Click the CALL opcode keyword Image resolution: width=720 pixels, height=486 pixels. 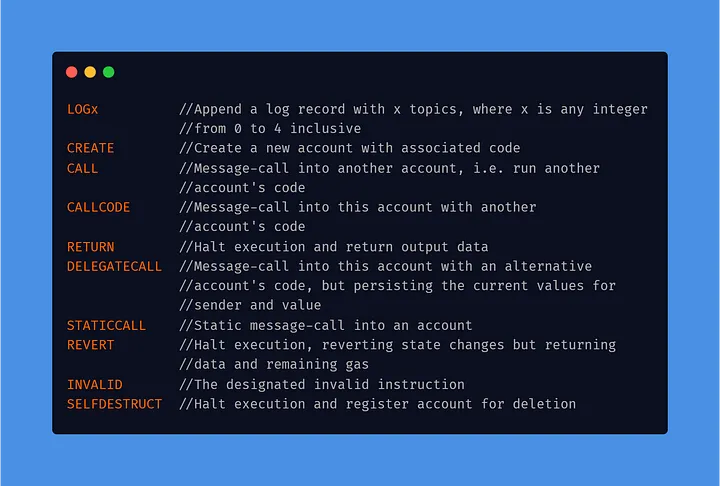coord(83,168)
